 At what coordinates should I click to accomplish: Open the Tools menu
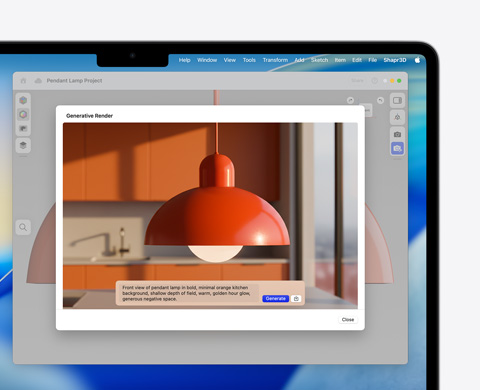[x=249, y=60]
